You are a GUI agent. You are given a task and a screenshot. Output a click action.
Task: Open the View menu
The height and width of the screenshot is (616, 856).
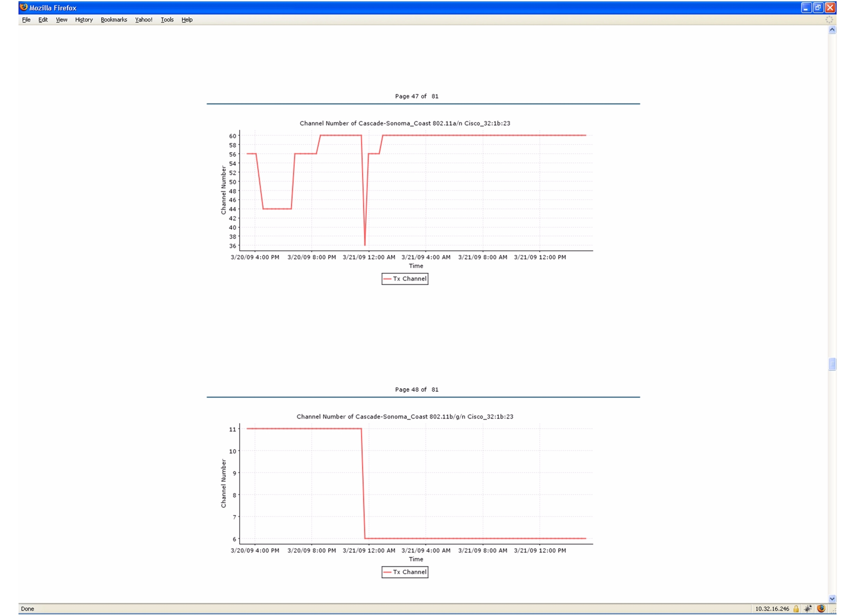tap(61, 20)
